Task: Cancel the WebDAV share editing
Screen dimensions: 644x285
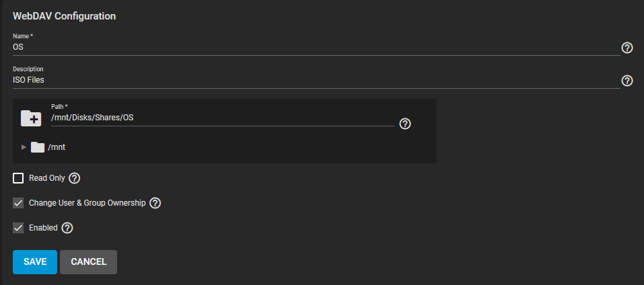Action: tap(88, 262)
